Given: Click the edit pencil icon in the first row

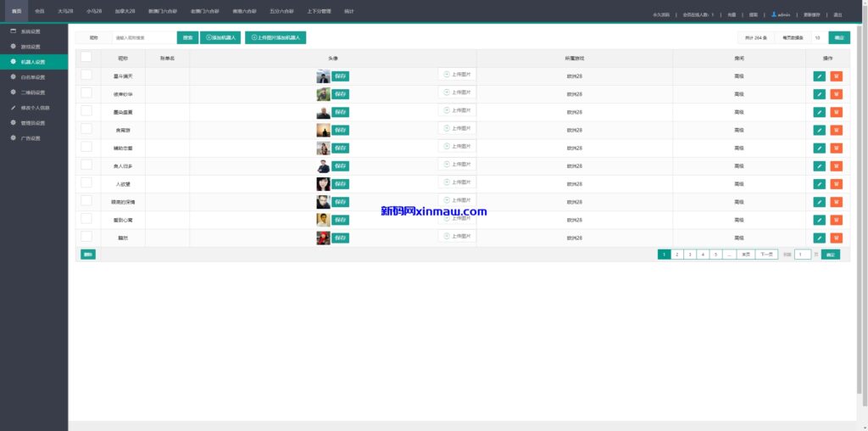Looking at the screenshot, I should [819, 76].
